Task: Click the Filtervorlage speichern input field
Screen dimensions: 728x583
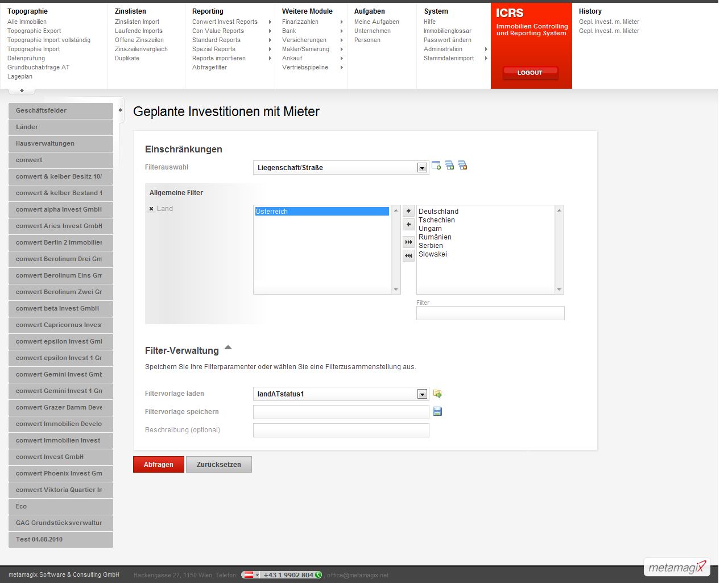Action: pyautogui.click(x=341, y=412)
